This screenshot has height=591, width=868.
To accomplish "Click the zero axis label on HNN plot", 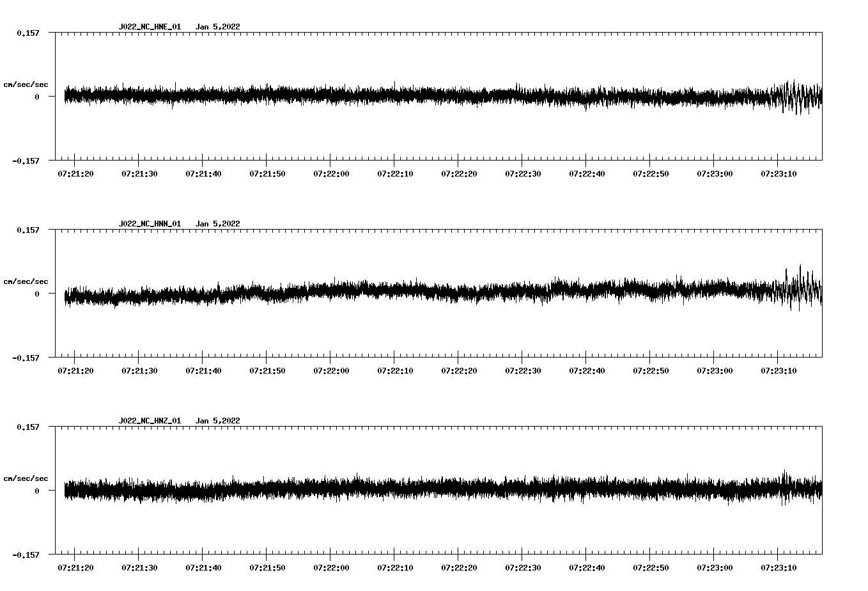I will coord(37,294).
